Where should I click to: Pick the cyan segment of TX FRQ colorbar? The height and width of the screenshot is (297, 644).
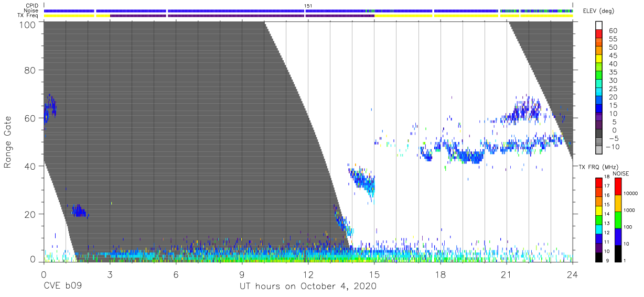click(x=599, y=229)
